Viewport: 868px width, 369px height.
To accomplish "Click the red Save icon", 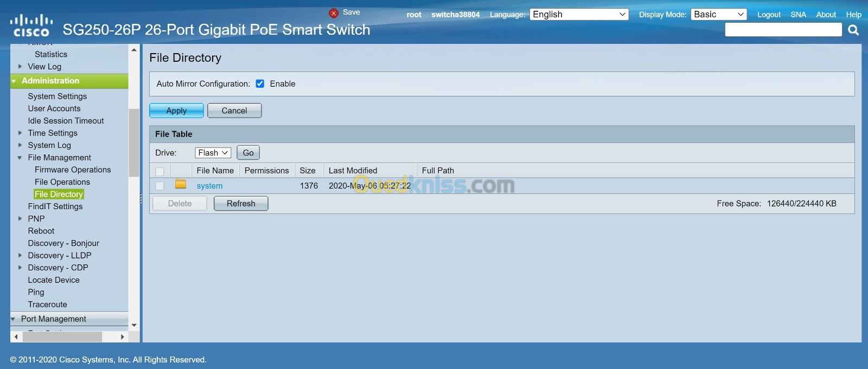I will click(x=334, y=13).
